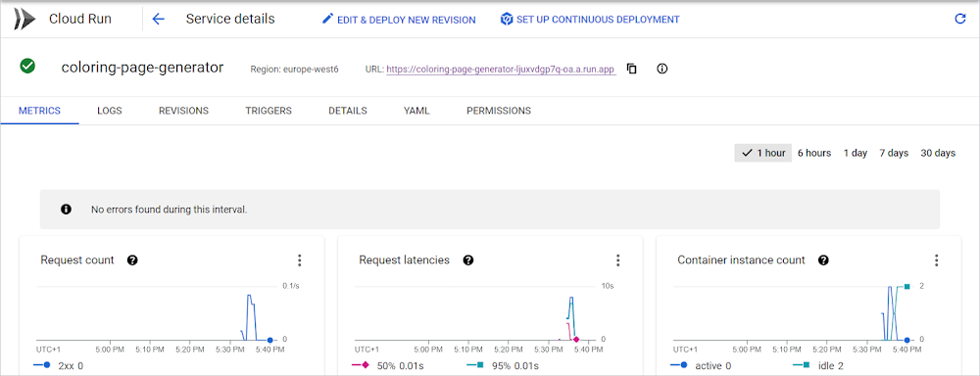Click the Request latencies chart title

point(405,259)
